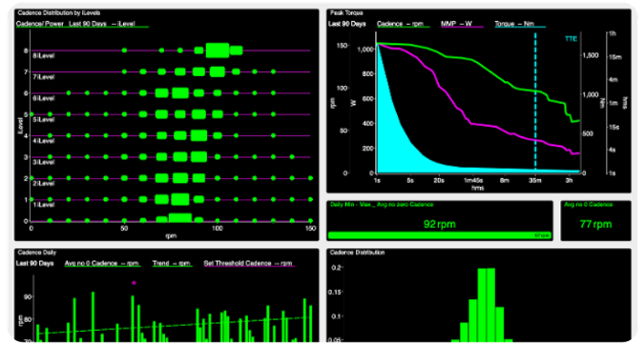
Task: Select the 6 iLevel row label
Action: pyautogui.click(x=44, y=98)
